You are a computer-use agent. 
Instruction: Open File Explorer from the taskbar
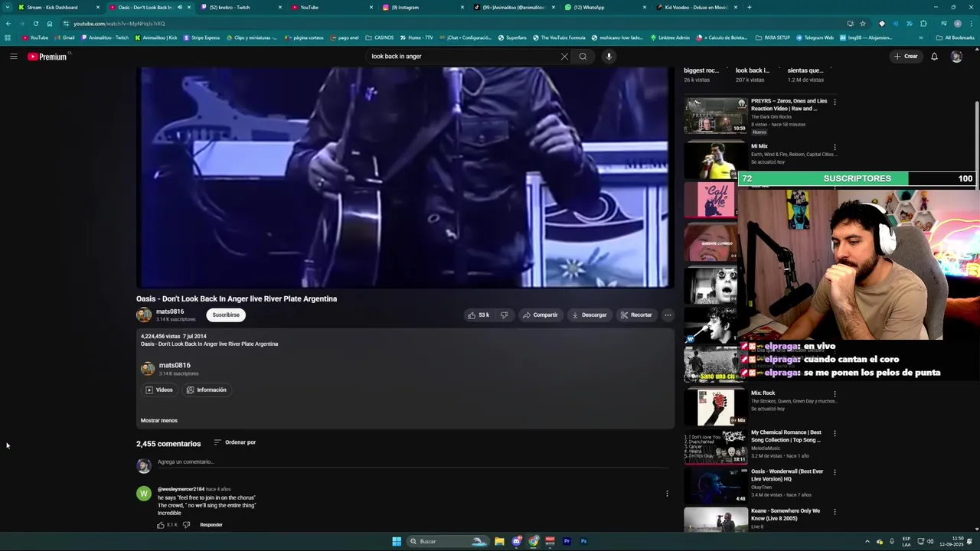(499, 541)
